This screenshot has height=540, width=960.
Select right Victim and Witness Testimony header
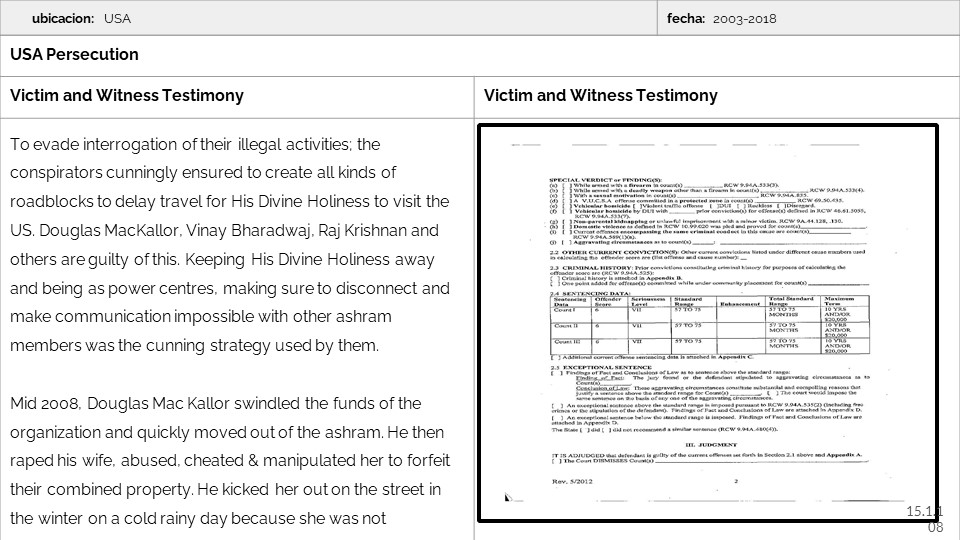tap(601, 96)
